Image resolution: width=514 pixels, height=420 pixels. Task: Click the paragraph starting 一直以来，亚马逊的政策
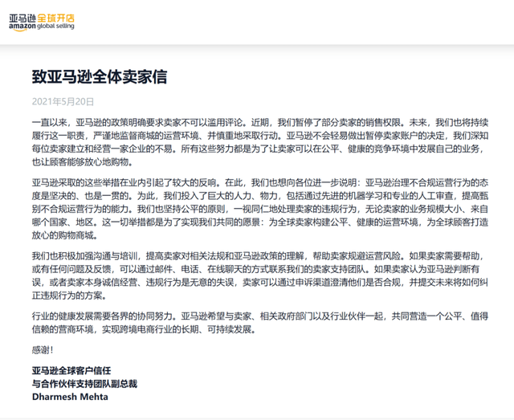click(260, 142)
